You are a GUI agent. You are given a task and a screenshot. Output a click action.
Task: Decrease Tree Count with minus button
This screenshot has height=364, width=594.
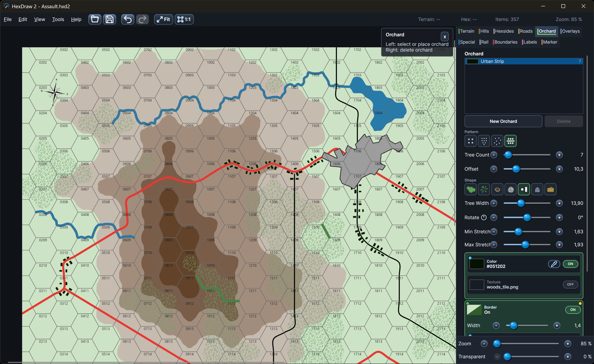pos(494,155)
